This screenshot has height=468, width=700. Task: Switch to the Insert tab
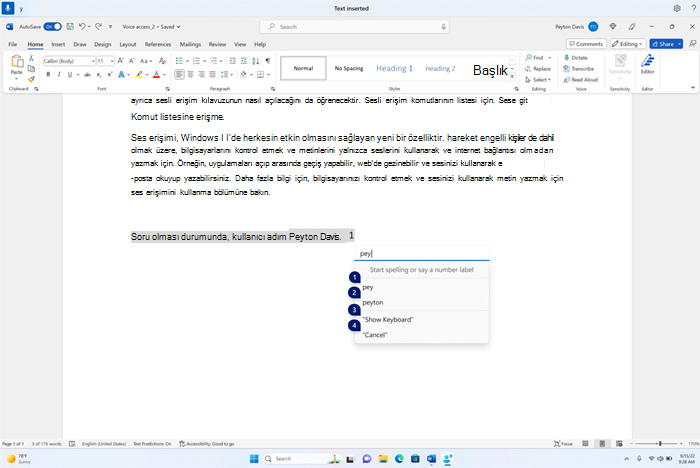click(58, 44)
